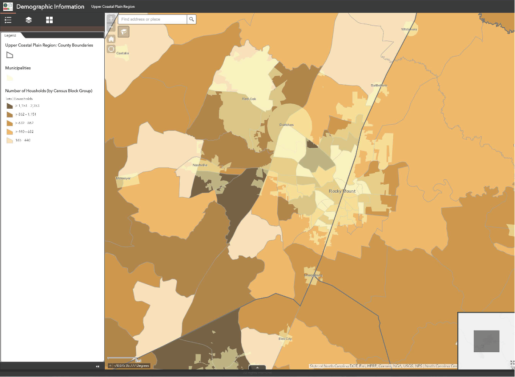Viewport: 515px width, 377px height.
Task: Click the darkest brown legend swatch
Action: point(10,106)
